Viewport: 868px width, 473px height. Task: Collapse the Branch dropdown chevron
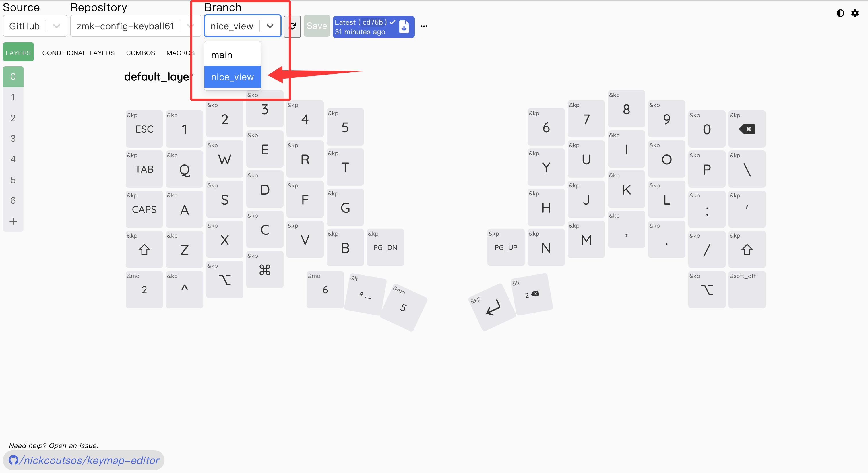point(270,26)
